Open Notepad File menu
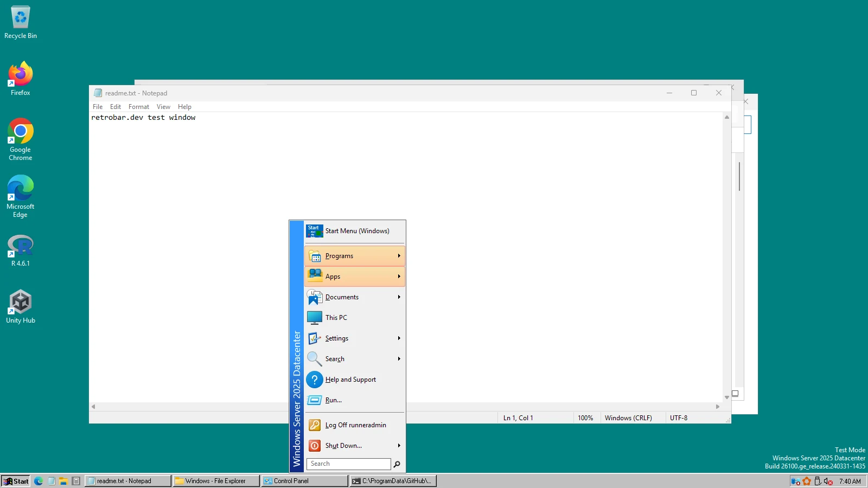 (x=98, y=107)
